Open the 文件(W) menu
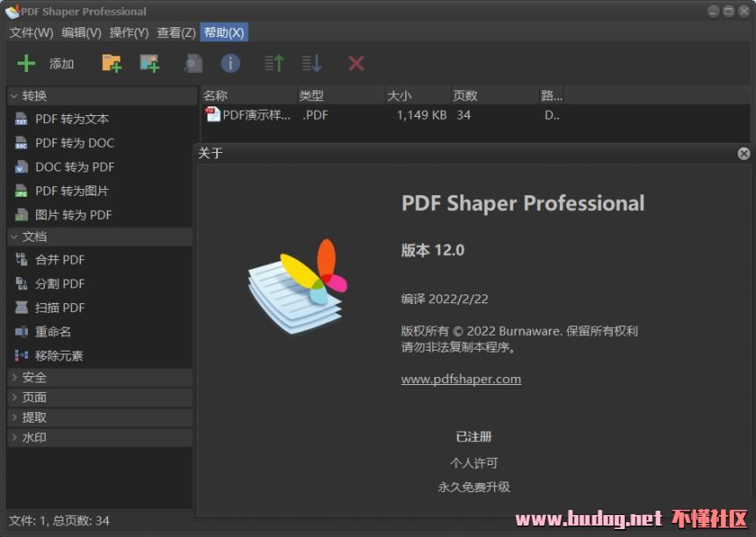Image resolution: width=756 pixels, height=537 pixels. point(32,33)
